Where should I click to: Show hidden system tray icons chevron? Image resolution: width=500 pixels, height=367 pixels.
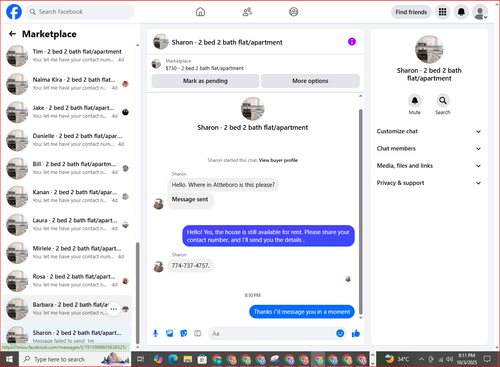421,359
